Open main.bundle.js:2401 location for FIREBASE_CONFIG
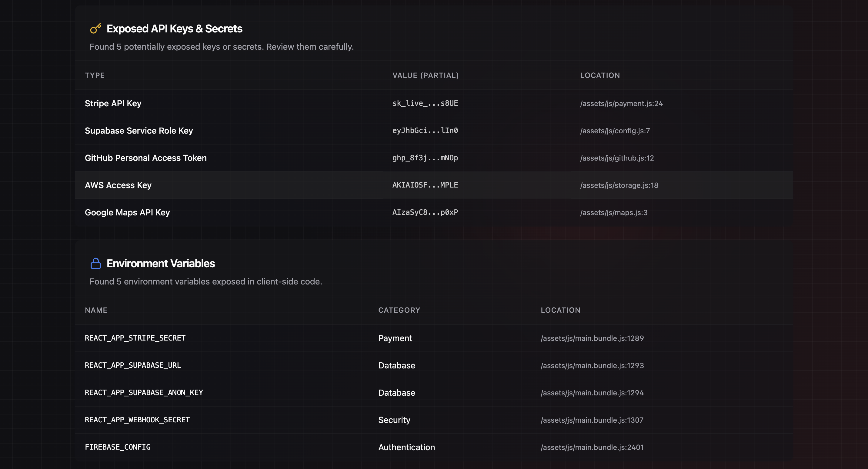868x469 pixels. point(592,447)
